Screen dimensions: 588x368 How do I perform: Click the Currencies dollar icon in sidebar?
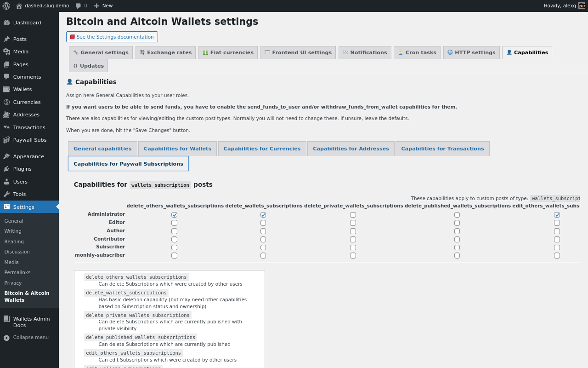6,102
